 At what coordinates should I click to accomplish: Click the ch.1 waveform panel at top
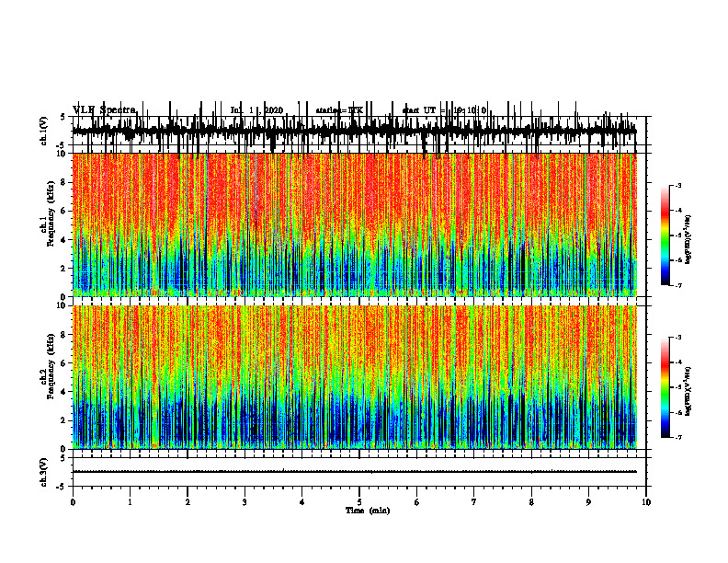(x=359, y=131)
